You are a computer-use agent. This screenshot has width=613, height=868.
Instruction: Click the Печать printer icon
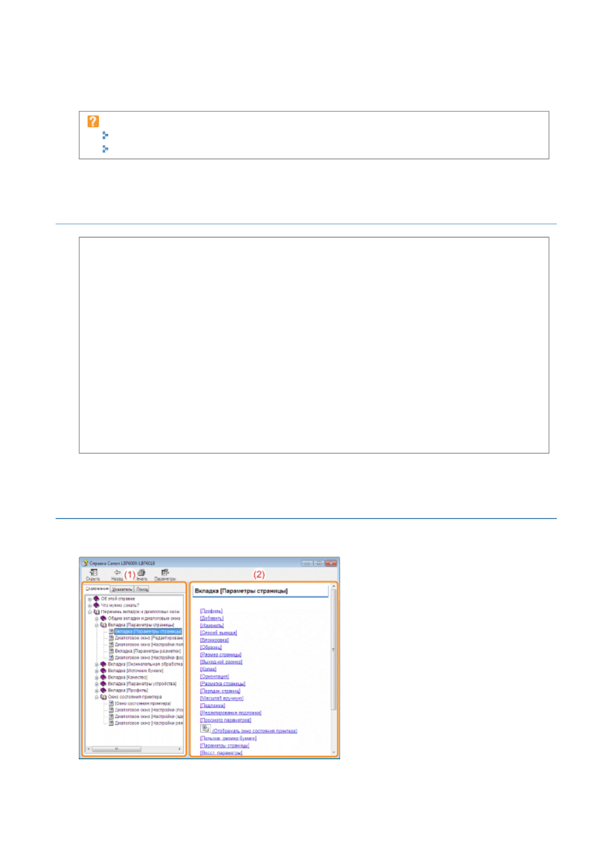pos(141,573)
